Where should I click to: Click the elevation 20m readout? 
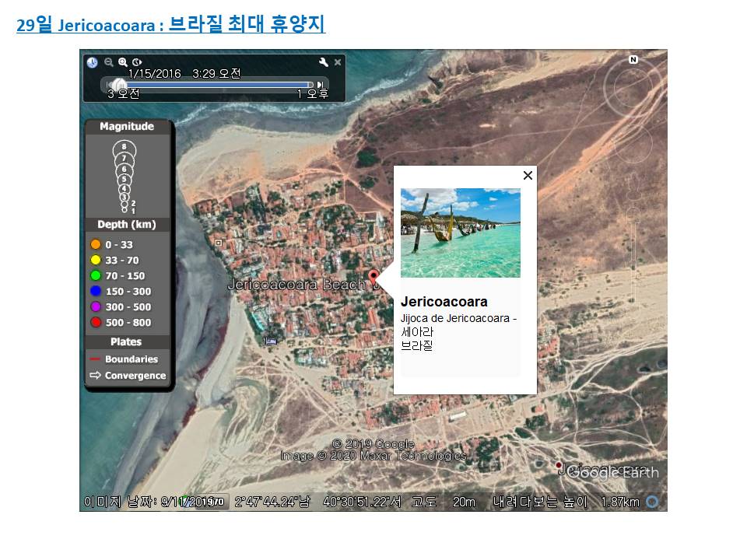[x=464, y=502]
